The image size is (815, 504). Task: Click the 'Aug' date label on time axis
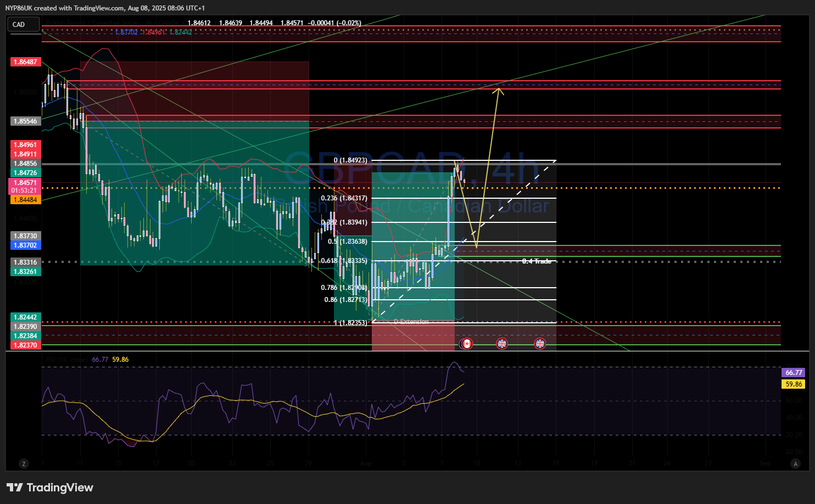point(366,464)
